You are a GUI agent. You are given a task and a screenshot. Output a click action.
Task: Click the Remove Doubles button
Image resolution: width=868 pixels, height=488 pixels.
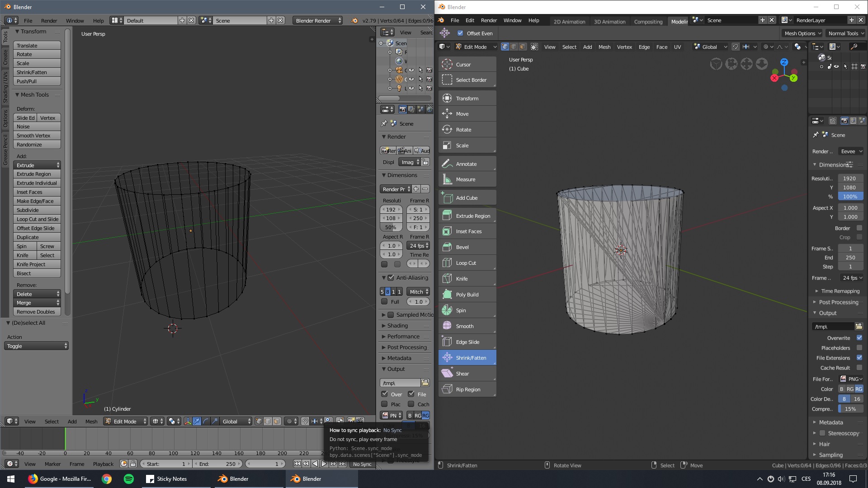pos(37,312)
